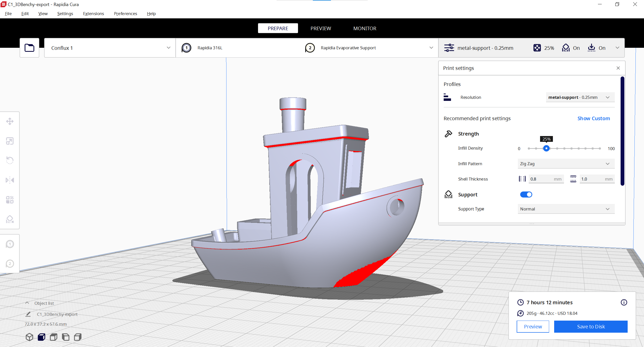Click the open file folder icon

click(x=29, y=48)
